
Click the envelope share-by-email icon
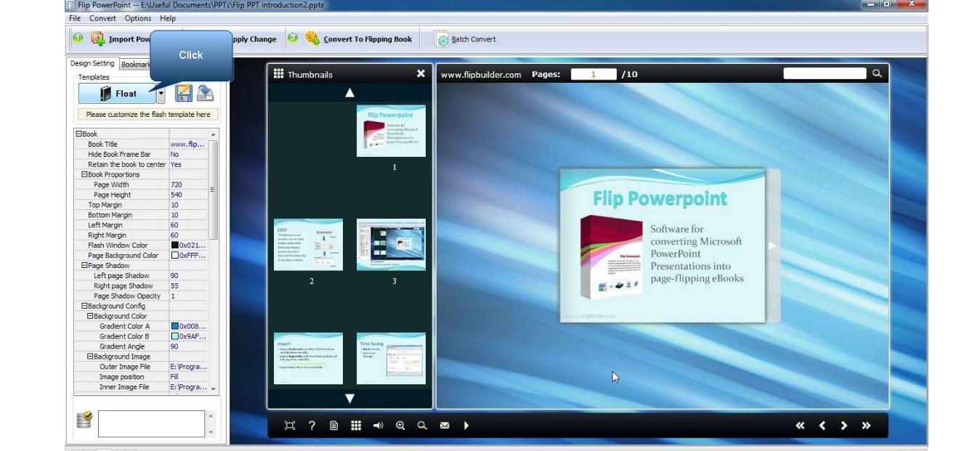point(444,426)
